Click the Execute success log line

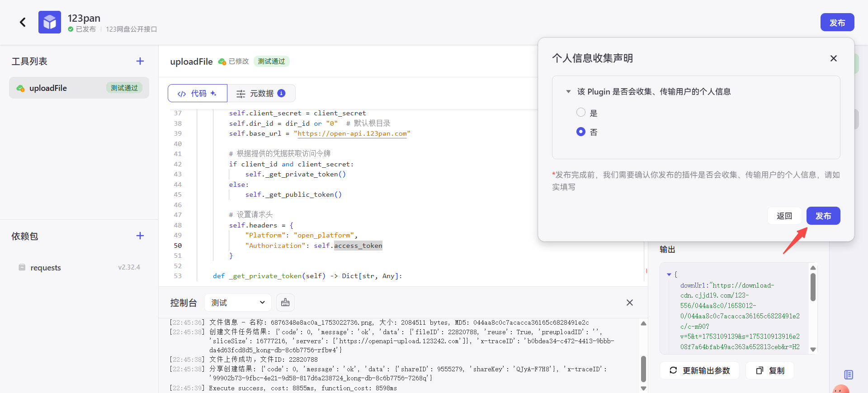[303, 388]
